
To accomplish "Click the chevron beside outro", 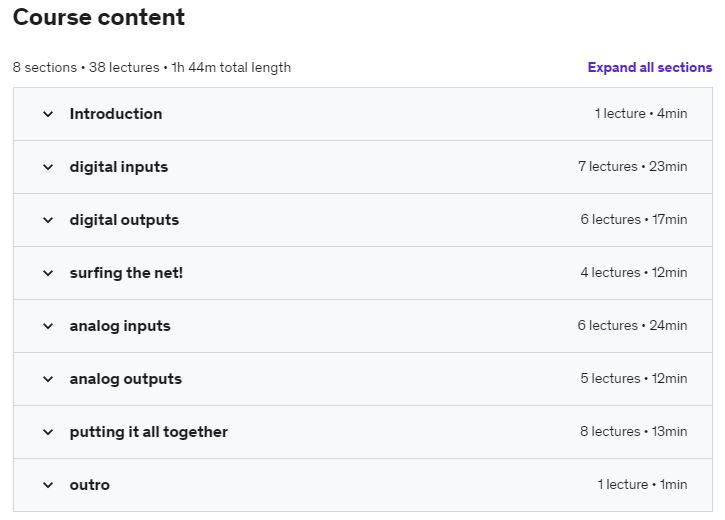I will point(48,485).
